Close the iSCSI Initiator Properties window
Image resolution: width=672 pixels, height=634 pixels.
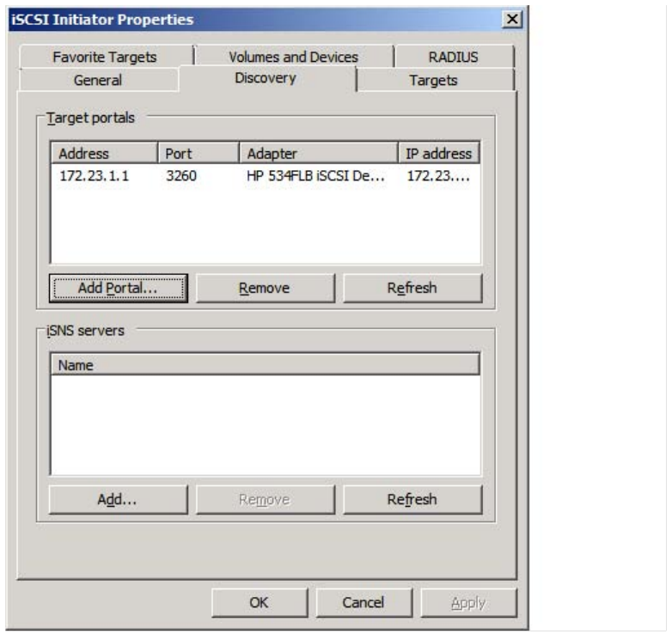tap(513, 19)
